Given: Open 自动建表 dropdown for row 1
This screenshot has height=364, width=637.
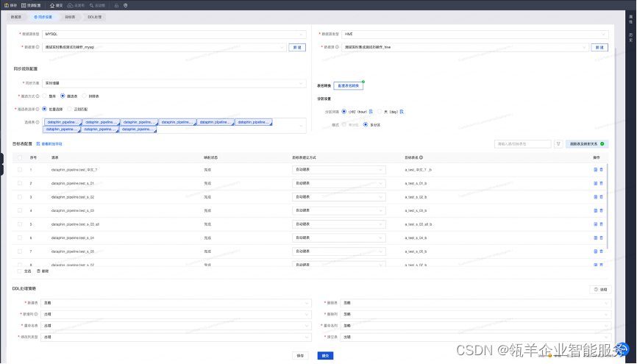Looking at the screenshot, I should [339, 169].
